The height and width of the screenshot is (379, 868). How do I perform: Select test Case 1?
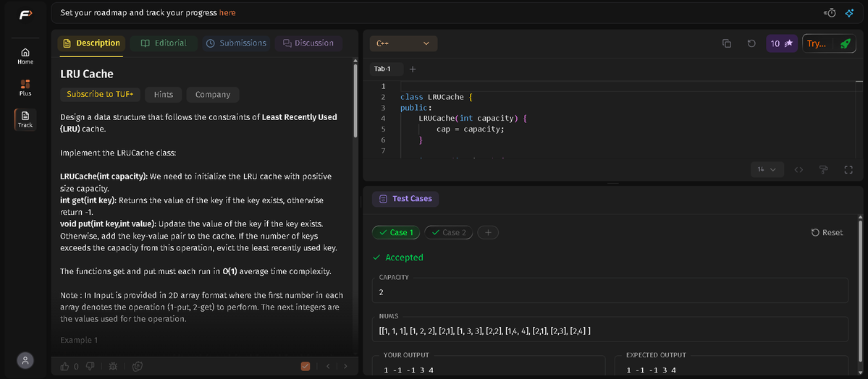(x=397, y=232)
